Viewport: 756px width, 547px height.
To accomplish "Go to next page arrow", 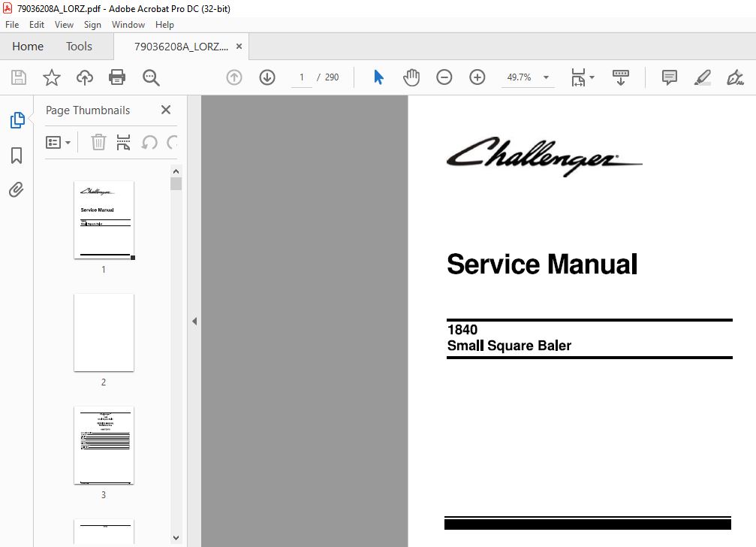I will click(x=267, y=77).
